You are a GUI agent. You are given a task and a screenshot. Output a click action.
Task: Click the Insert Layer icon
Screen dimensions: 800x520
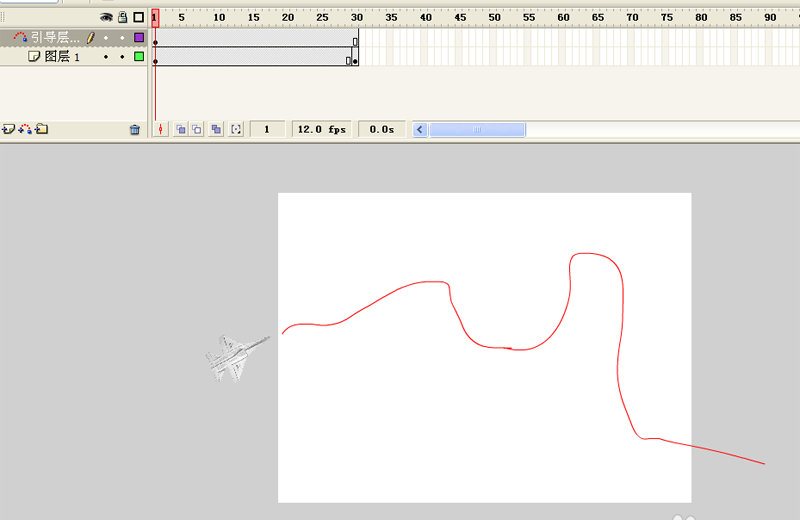click(8, 130)
